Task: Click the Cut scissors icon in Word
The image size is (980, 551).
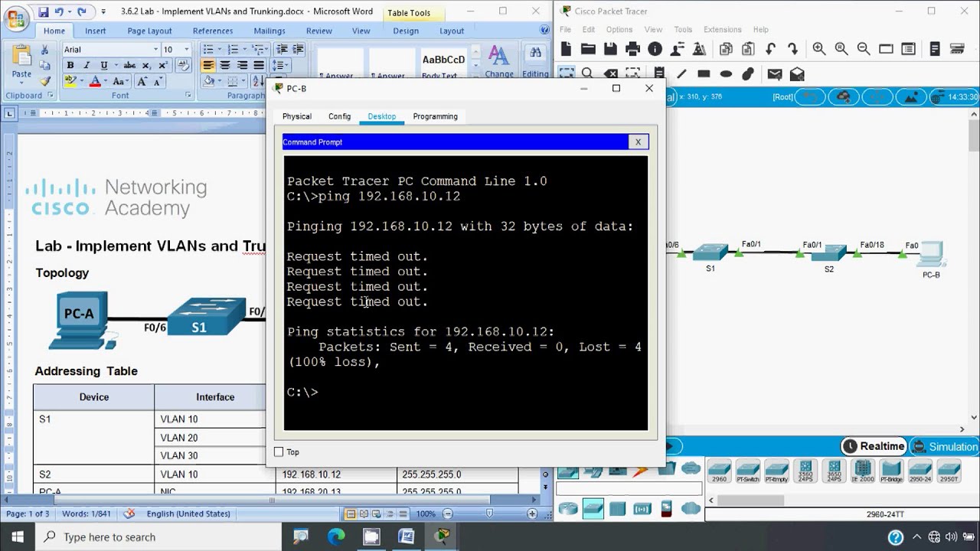Action: point(45,50)
